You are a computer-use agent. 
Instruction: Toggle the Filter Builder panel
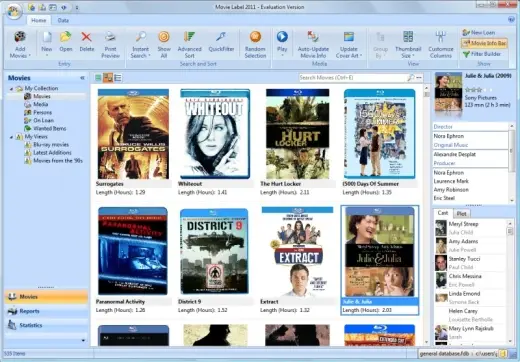tap(481, 54)
